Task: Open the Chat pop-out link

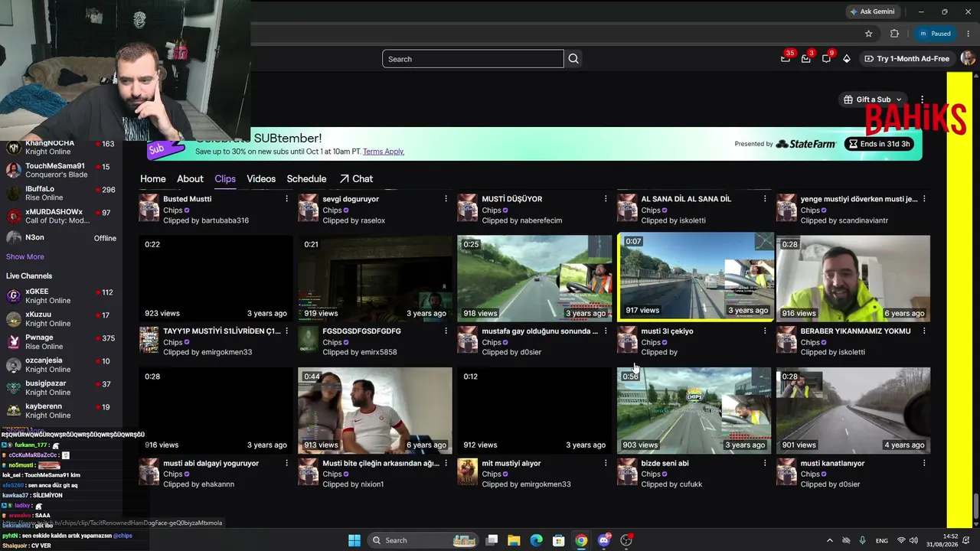Action: point(356,179)
